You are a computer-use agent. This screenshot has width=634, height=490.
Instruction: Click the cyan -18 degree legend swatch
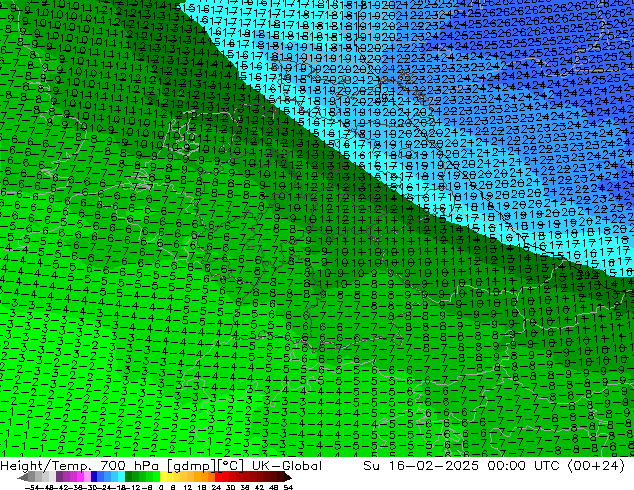[121, 476]
